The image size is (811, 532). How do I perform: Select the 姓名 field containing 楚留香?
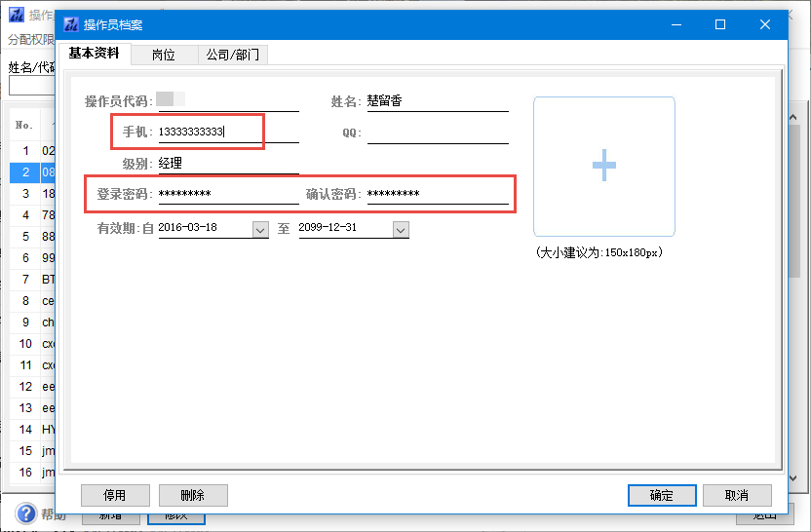437,101
